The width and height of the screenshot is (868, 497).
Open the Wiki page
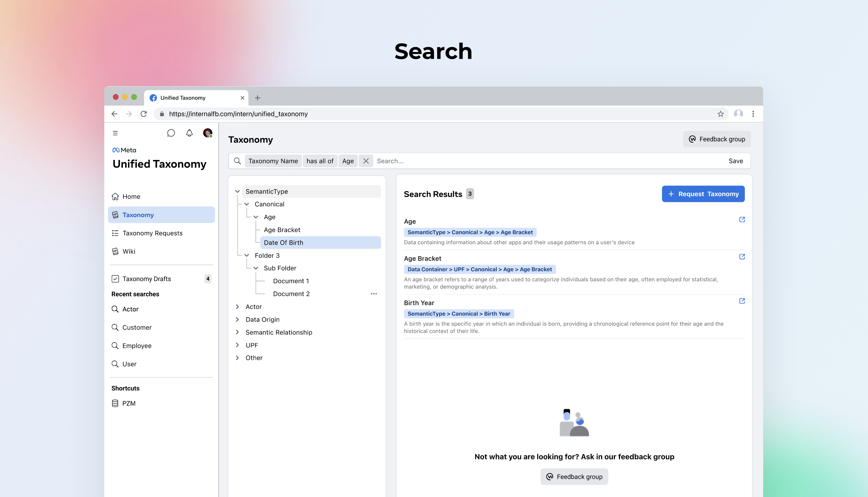tap(161, 252)
